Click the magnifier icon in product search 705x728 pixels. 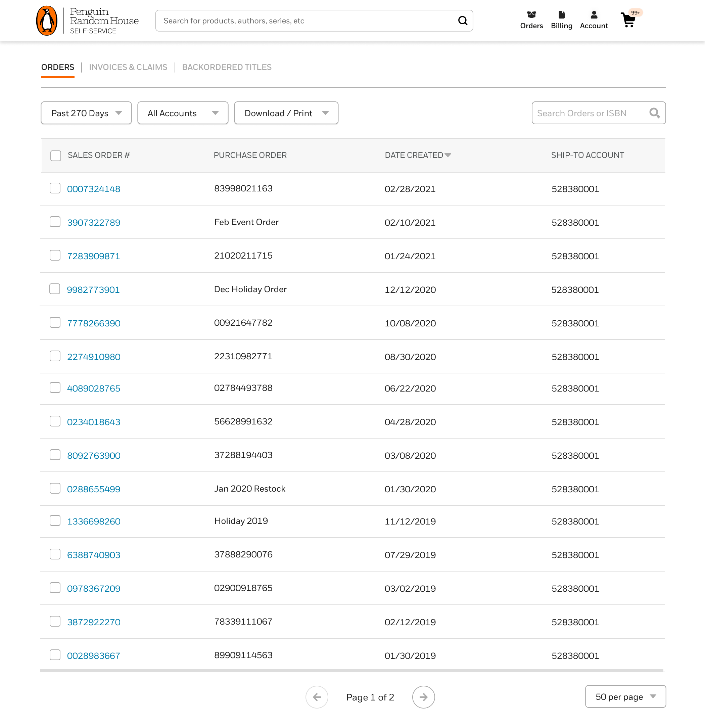tap(463, 21)
